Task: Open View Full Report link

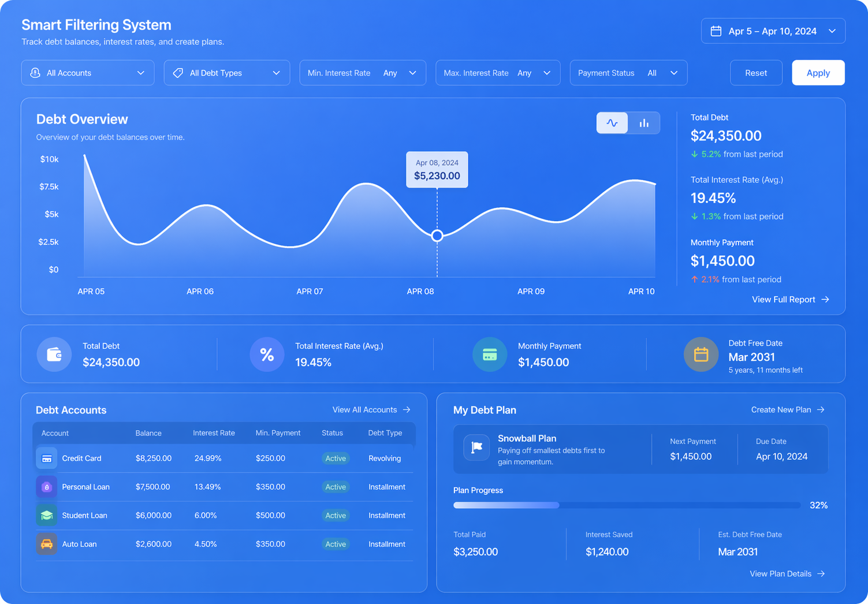Action: point(791,300)
